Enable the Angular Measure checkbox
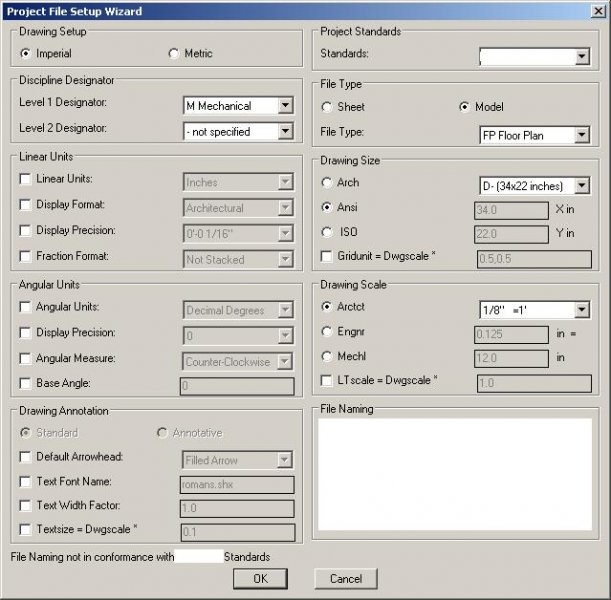Screen dimensions: 611x600 [25, 358]
